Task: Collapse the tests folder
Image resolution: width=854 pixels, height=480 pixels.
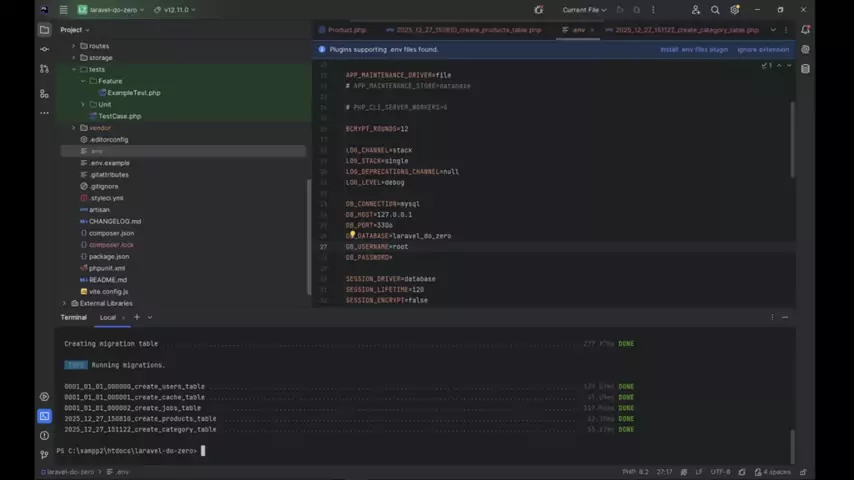Action: tap(74, 70)
